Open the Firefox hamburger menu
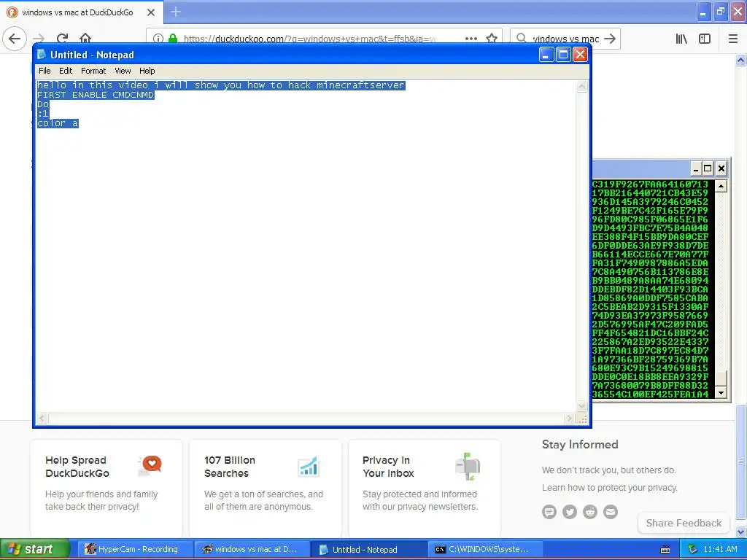Viewport: 747px width, 560px height. (x=733, y=39)
